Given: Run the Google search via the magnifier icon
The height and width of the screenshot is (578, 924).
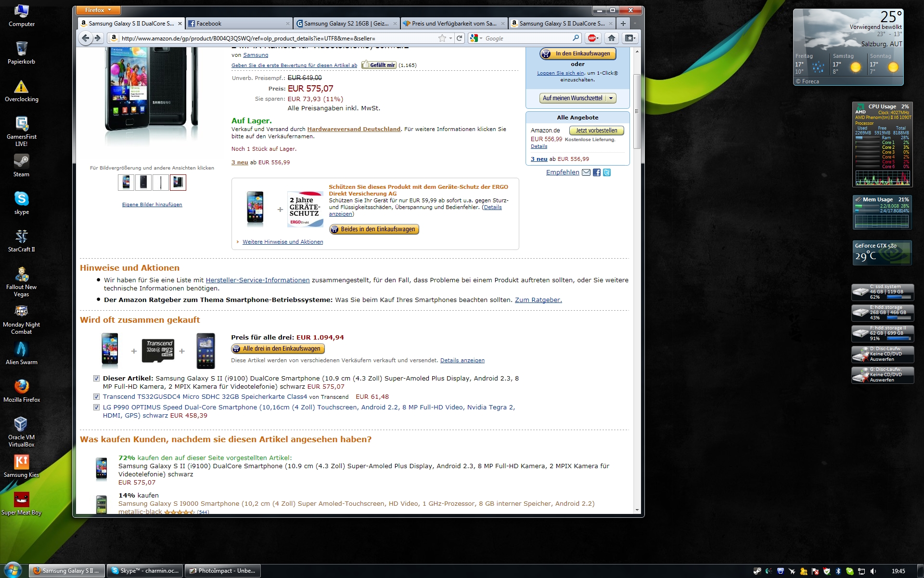Looking at the screenshot, I should click(576, 38).
